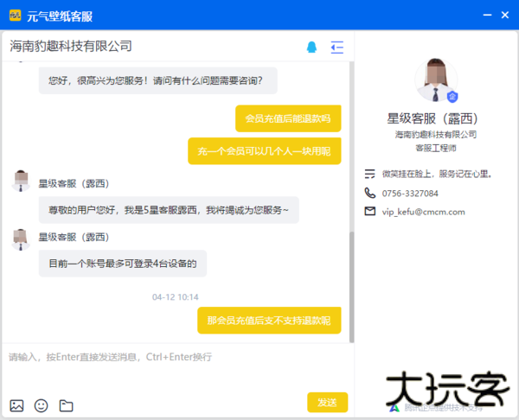The height and width of the screenshot is (420, 519).
Task: Open the file folder attachment icon
Action: pyautogui.click(x=67, y=405)
